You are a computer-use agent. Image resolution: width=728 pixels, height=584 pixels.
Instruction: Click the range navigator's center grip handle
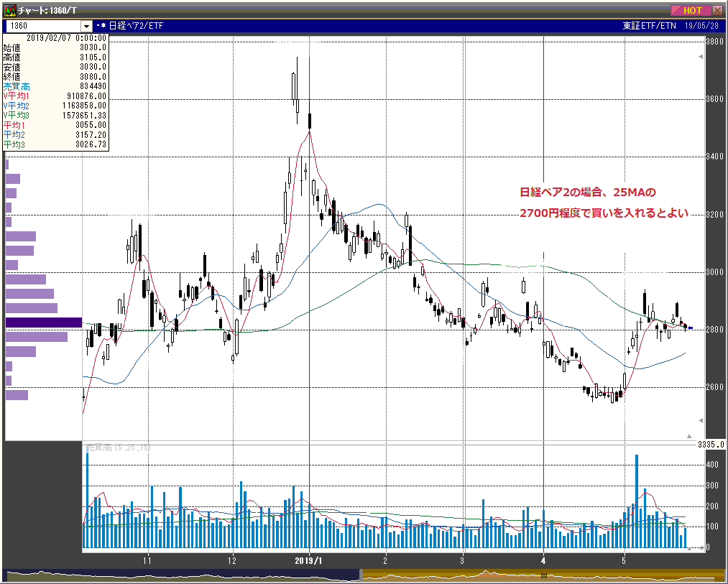click(x=543, y=575)
